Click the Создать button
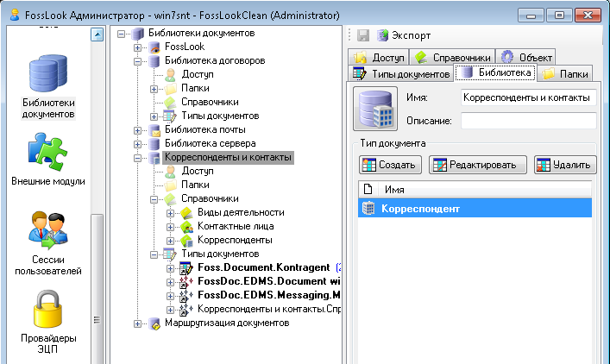 tap(390, 165)
